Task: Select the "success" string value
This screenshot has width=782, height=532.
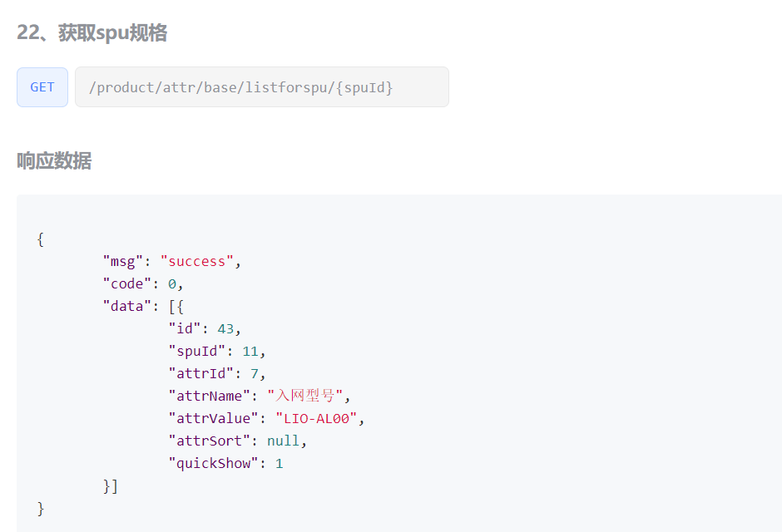Action: tap(197, 262)
